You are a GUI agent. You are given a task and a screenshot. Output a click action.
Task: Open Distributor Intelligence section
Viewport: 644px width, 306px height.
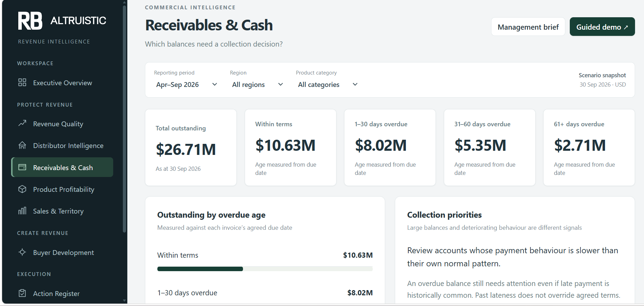pyautogui.click(x=62, y=146)
